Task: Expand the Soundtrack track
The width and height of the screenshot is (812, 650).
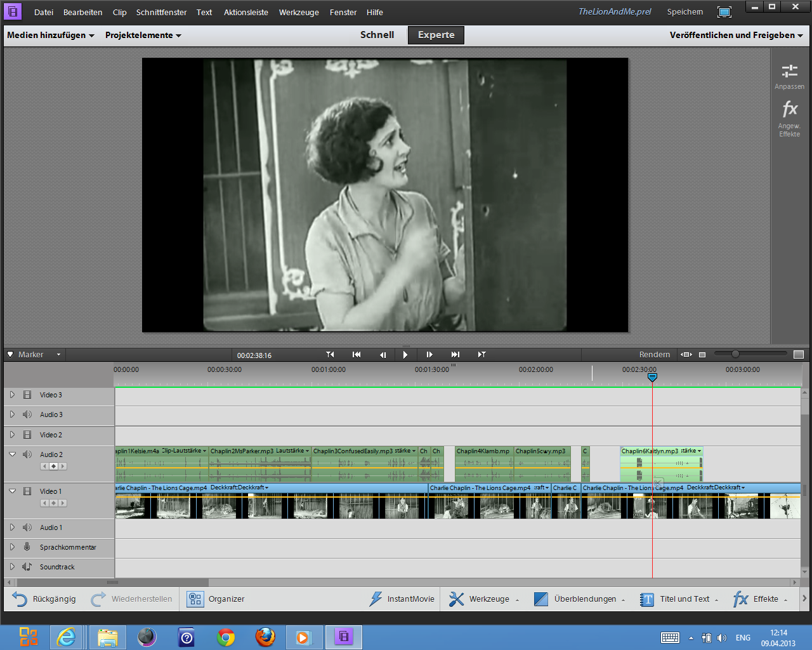Action: coord(12,567)
